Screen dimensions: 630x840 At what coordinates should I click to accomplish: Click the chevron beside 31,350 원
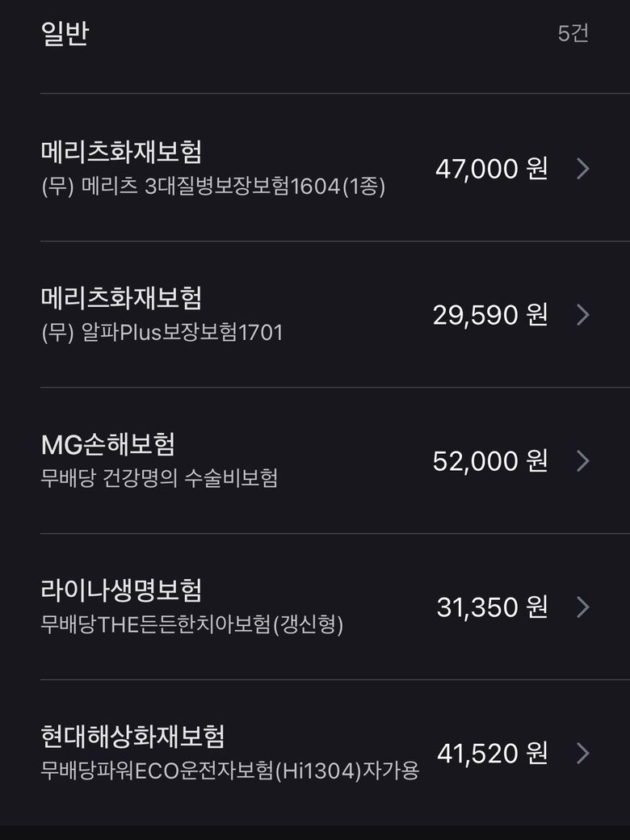(583, 607)
